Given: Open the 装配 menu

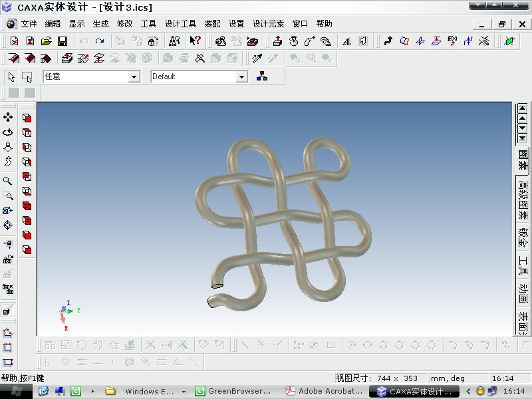Looking at the screenshot, I should (x=212, y=24).
